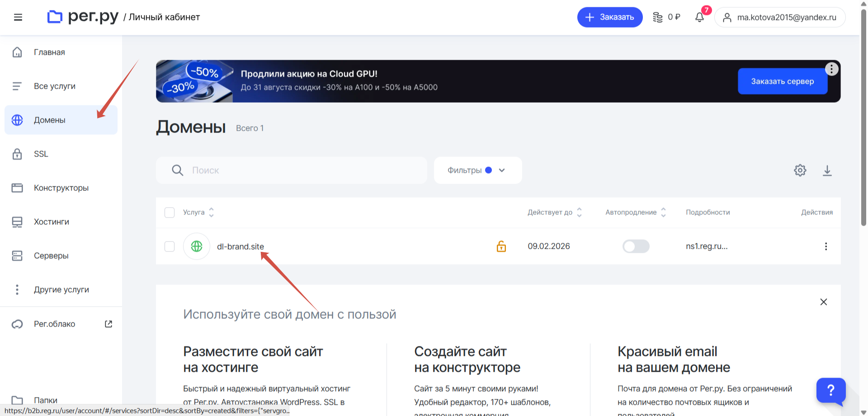Viewport: 868px width, 416px height.
Task: Select Домены in sidebar
Action: click(x=61, y=120)
